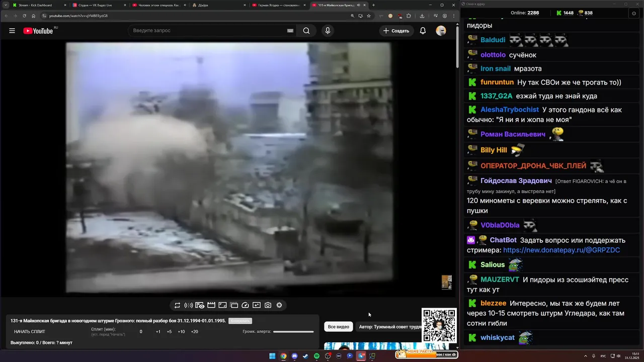Switch to the 'Герман Ягодка' browser tab
This screenshot has height=362, width=644.
[278, 5]
